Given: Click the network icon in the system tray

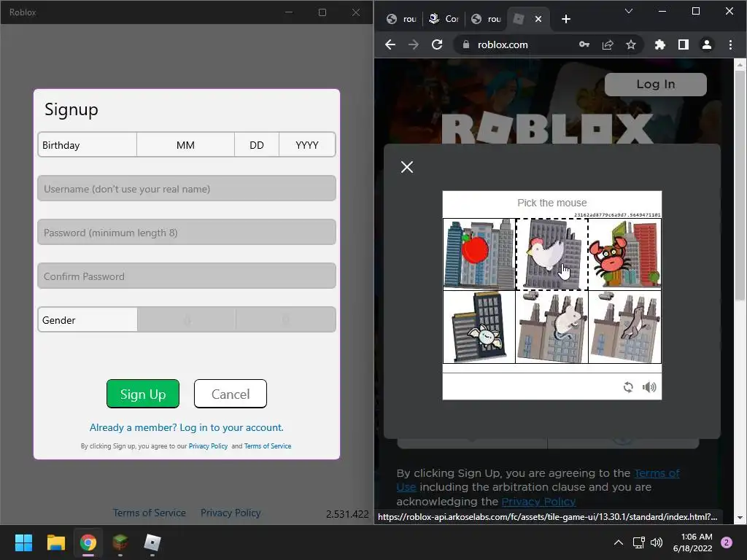Looking at the screenshot, I should coord(638,542).
